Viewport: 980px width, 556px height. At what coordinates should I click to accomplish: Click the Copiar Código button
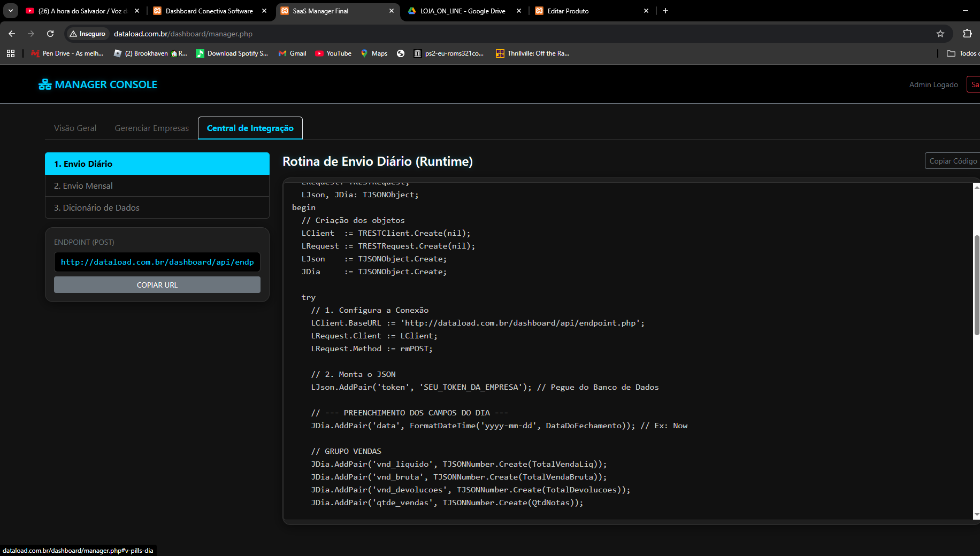click(953, 161)
